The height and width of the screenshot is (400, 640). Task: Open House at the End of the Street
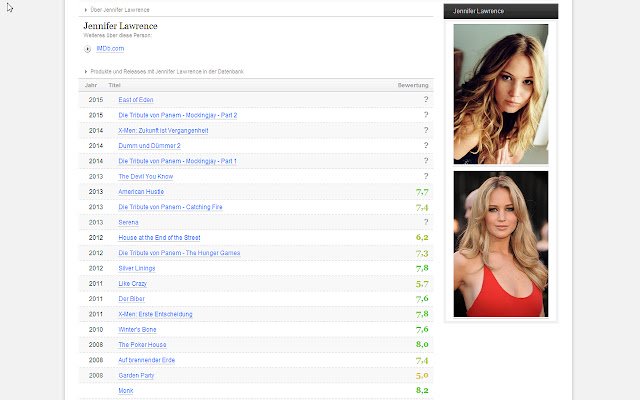pos(160,238)
